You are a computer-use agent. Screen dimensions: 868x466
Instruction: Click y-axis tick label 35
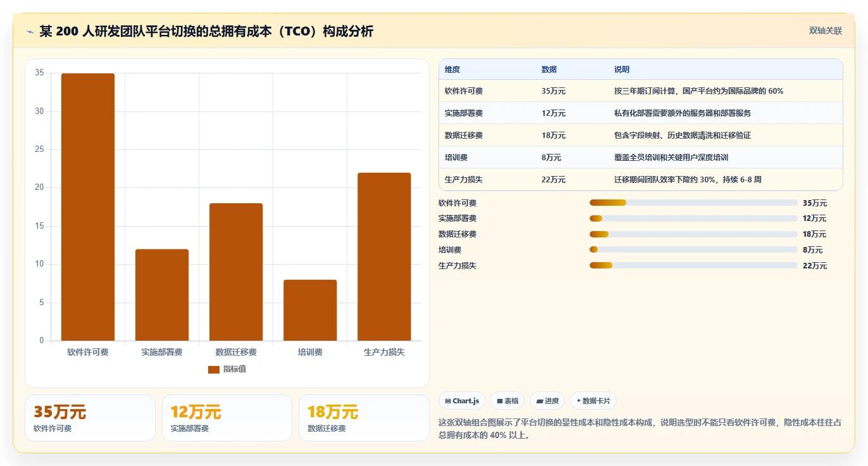point(39,73)
